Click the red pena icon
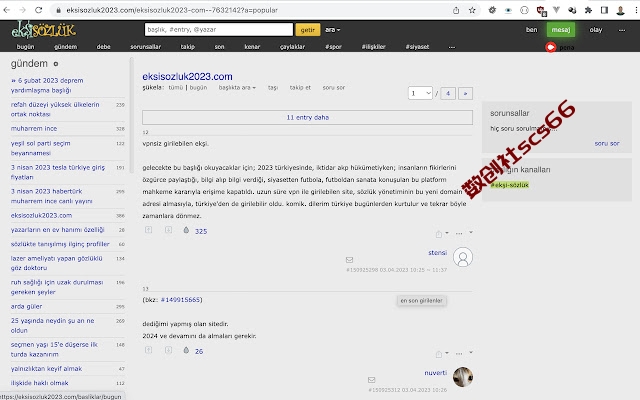The height and width of the screenshot is (400, 640). click(551, 47)
